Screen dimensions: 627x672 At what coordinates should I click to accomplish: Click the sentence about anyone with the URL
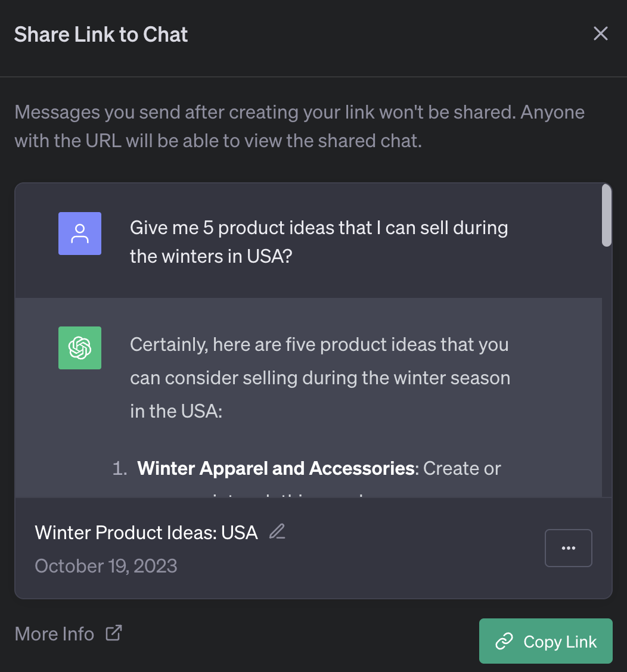pos(218,142)
